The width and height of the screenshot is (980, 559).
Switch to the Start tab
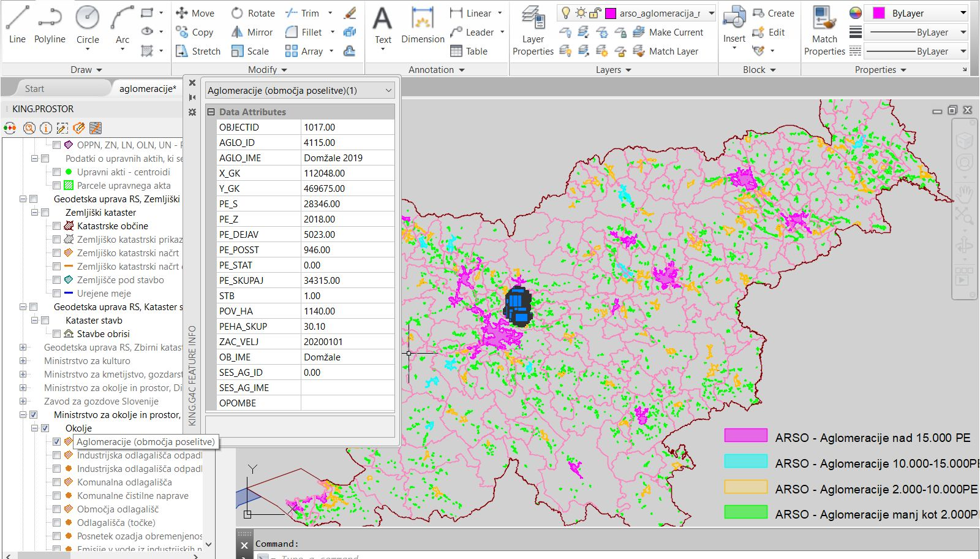(34, 89)
